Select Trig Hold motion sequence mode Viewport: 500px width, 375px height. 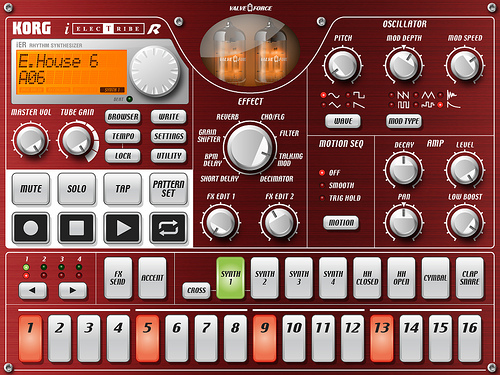coord(340,198)
